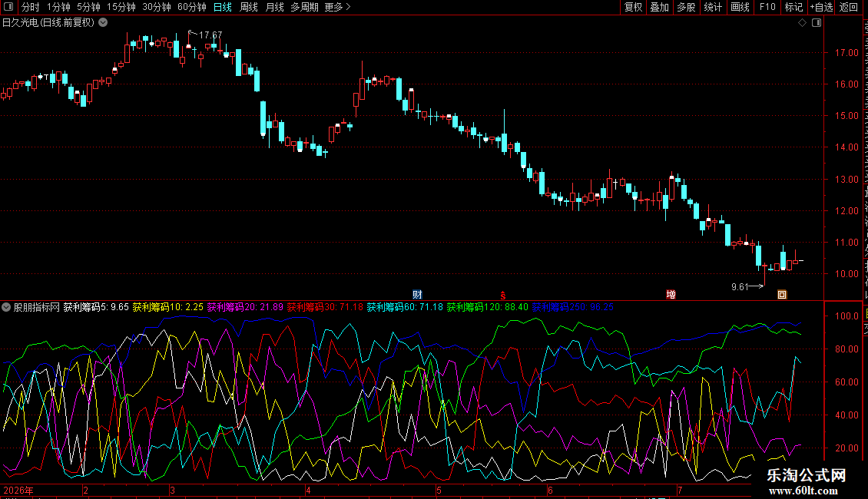Select the 获利筹码250 legend label

tap(573, 307)
